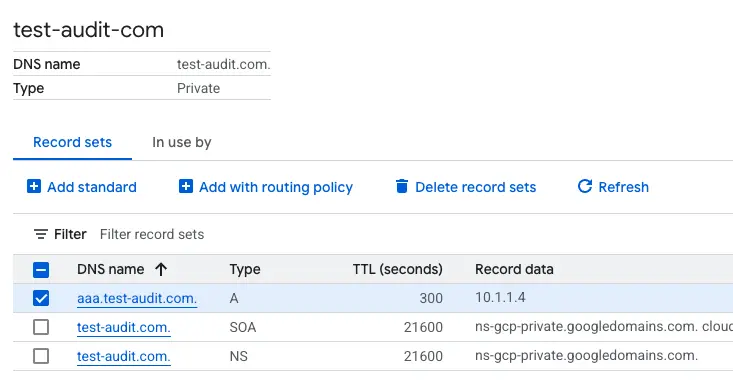The width and height of the screenshot is (733, 389).
Task: Click the Filter lines icon
Action: [x=41, y=234]
